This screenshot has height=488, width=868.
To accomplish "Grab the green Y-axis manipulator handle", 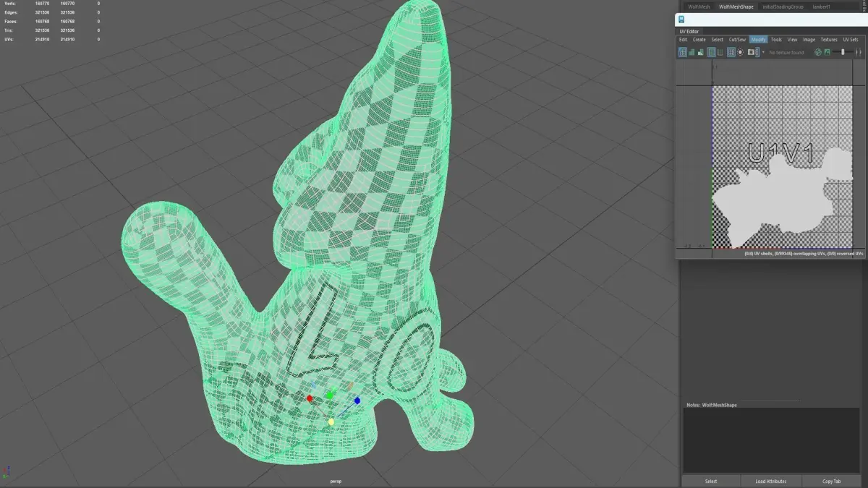I will (330, 395).
